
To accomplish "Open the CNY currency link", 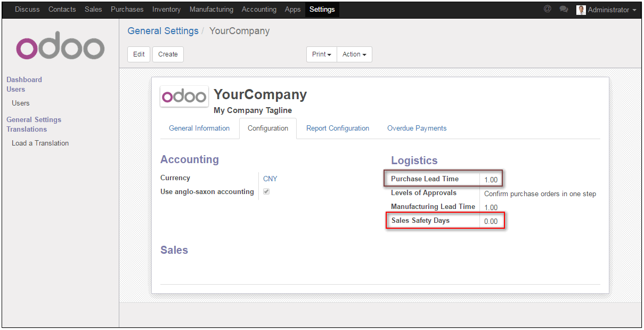I will coord(270,179).
